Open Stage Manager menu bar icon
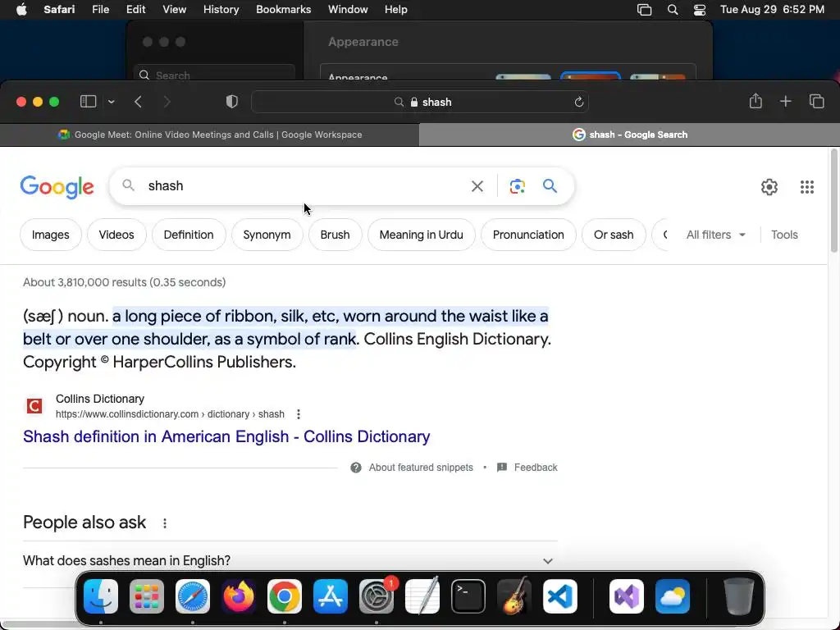 coord(645,10)
